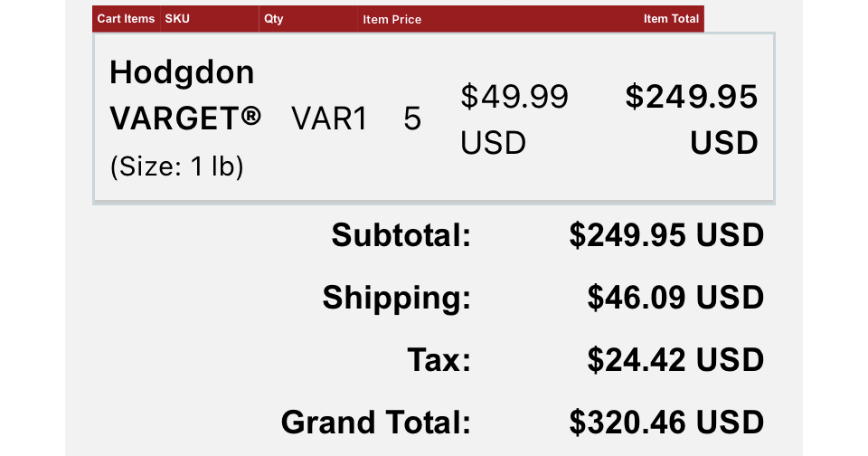Select the subtotal amount $249.95 USD
This screenshot has height=456, width=868.
coord(666,235)
